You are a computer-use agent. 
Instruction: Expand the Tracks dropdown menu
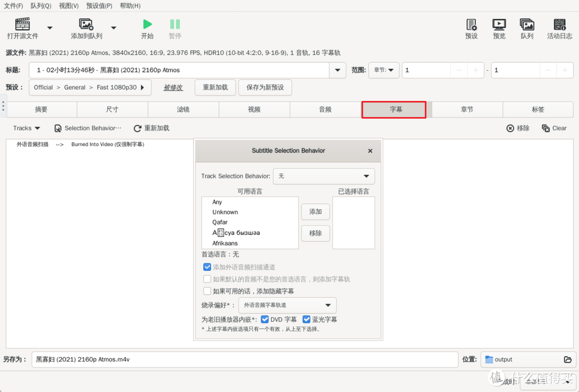pos(26,128)
